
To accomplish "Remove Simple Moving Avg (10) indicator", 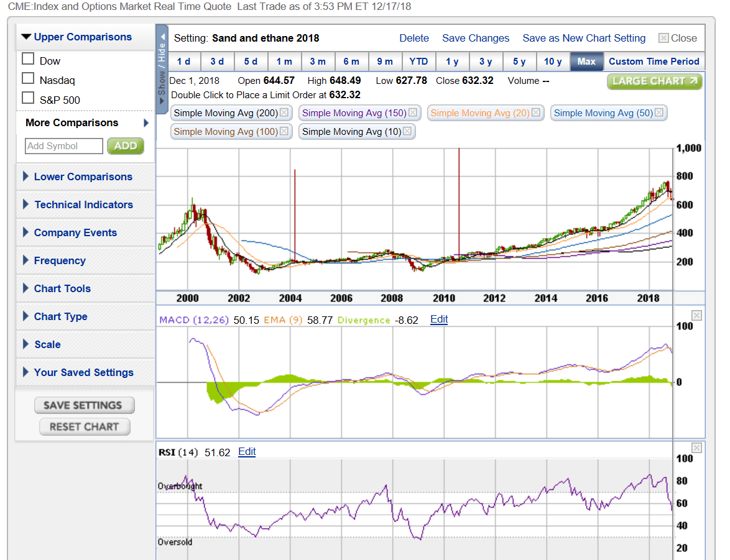I will [x=407, y=131].
